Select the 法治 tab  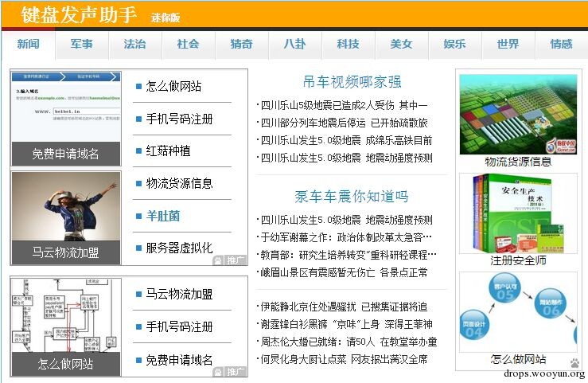click(135, 45)
